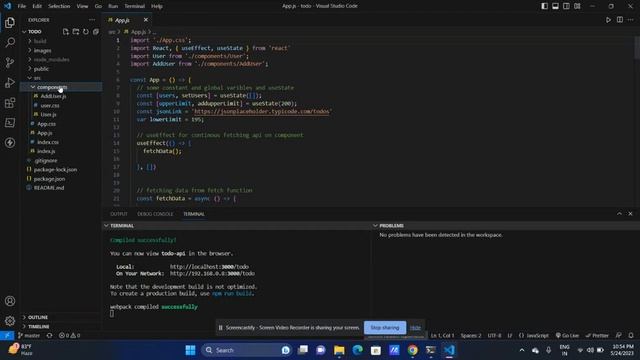Open Chrome from the taskbar
The width and height of the screenshot is (640, 360).
click(412, 350)
